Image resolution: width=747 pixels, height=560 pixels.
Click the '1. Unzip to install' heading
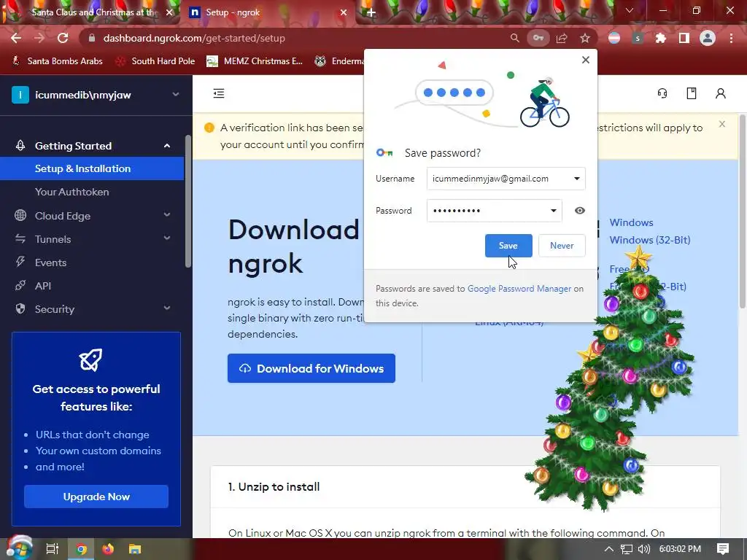[274, 486]
